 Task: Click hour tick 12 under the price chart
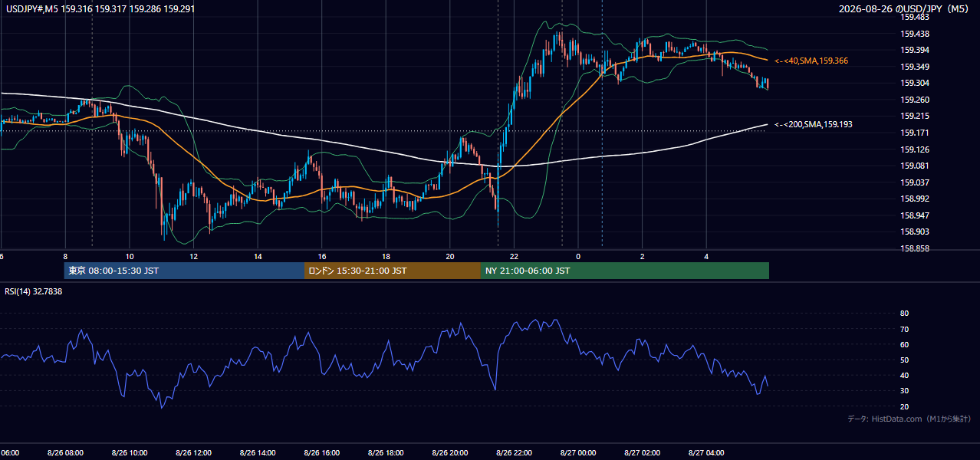click(193, 257)
